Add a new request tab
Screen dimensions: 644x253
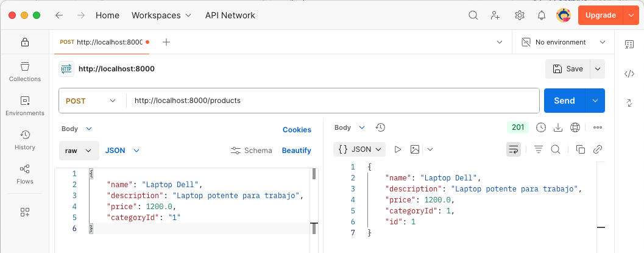(166, 42)
